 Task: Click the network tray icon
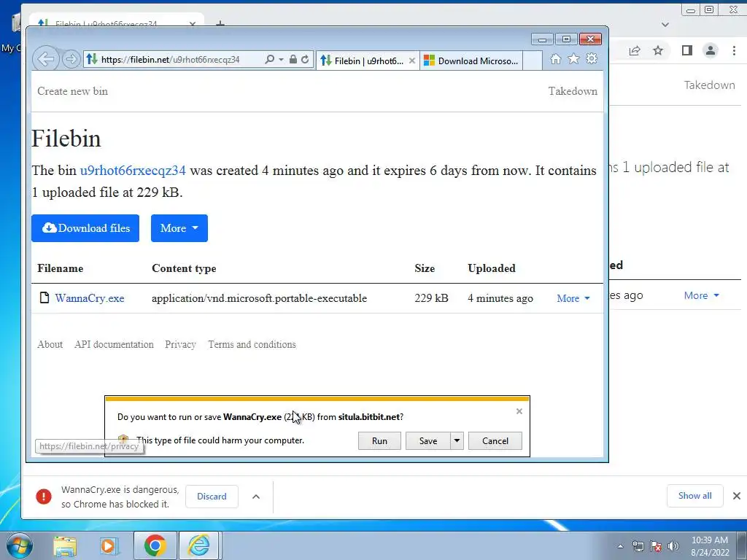(638, 546)
